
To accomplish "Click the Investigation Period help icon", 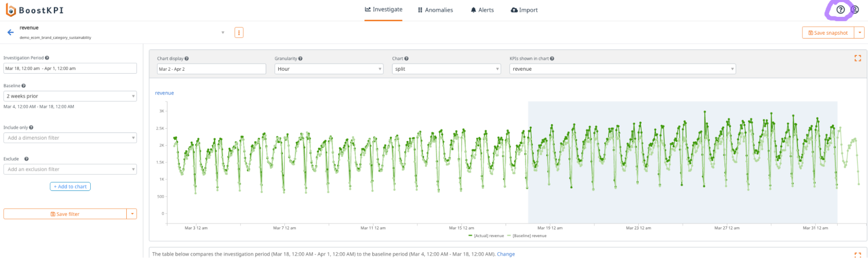I will point(47,58).
